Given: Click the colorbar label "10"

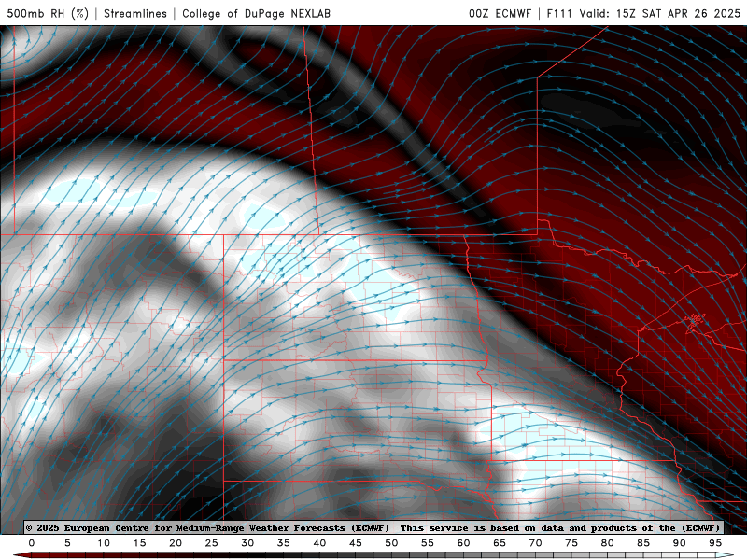Looking at the screenshot, I should point(104,543).
